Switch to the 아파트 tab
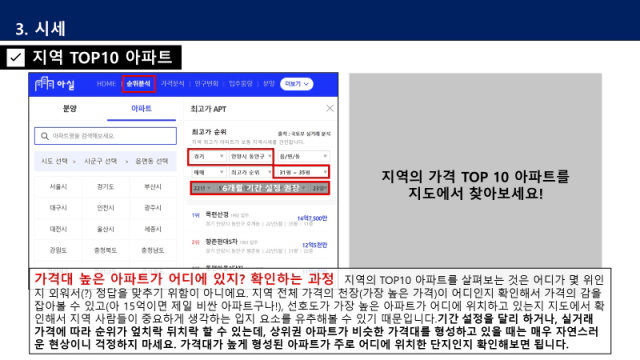This screenshot has height=360, width=640. click(x=141, y=109)
